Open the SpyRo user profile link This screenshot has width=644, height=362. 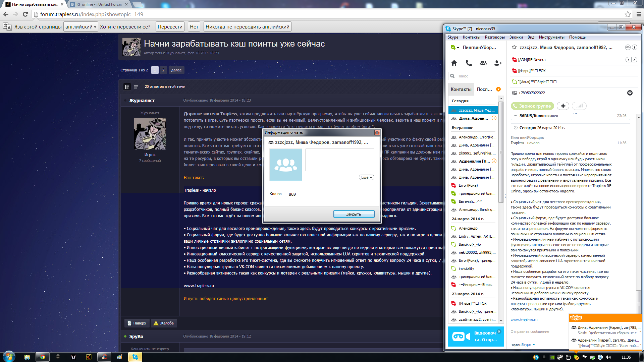[136, 336]
